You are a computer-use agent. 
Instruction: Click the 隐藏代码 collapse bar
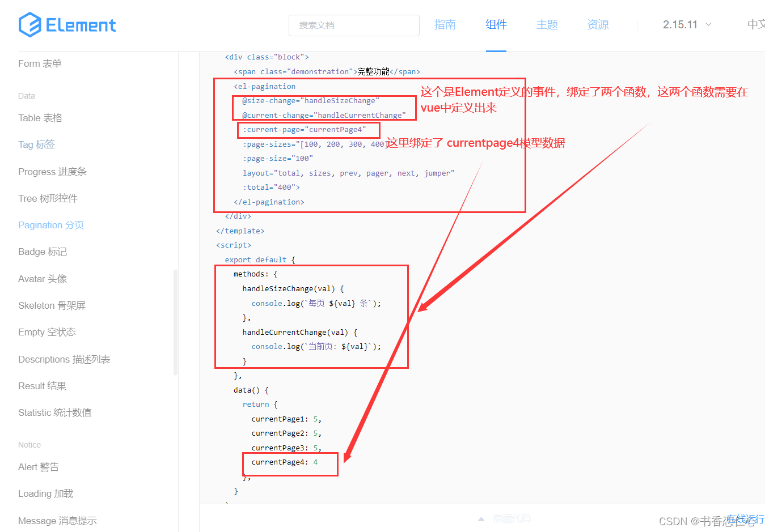pos(482,518)
